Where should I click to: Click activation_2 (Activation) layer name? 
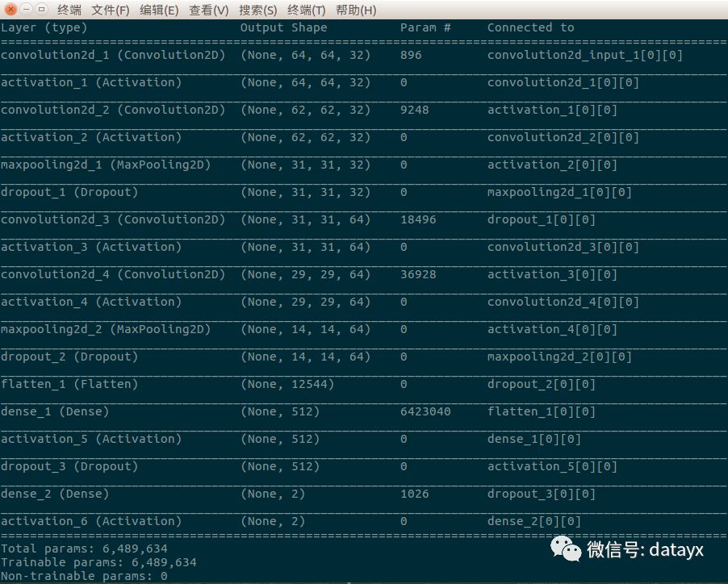[91, 137]
